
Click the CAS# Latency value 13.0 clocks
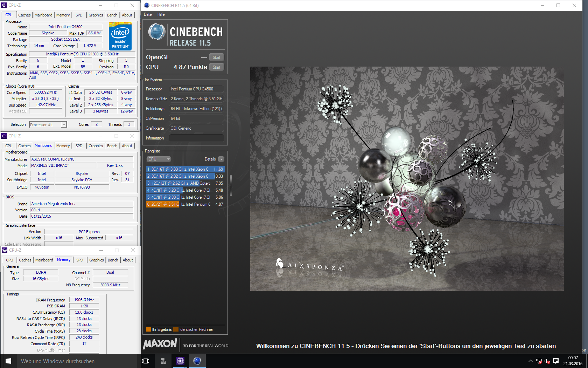click(x=84, y=312)
